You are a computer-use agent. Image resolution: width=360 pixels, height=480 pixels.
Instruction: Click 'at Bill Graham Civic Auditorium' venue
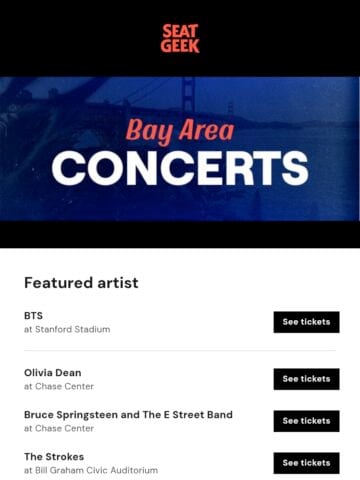91,470
